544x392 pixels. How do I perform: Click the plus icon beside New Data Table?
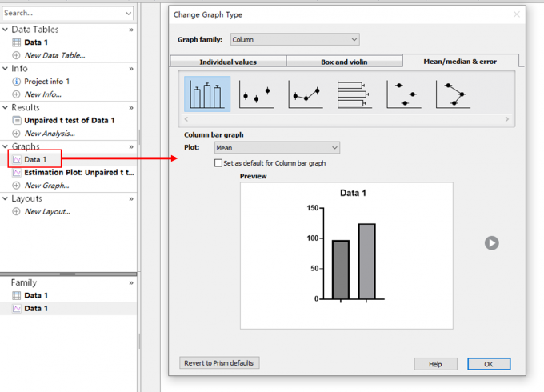(x=16, y=55)
